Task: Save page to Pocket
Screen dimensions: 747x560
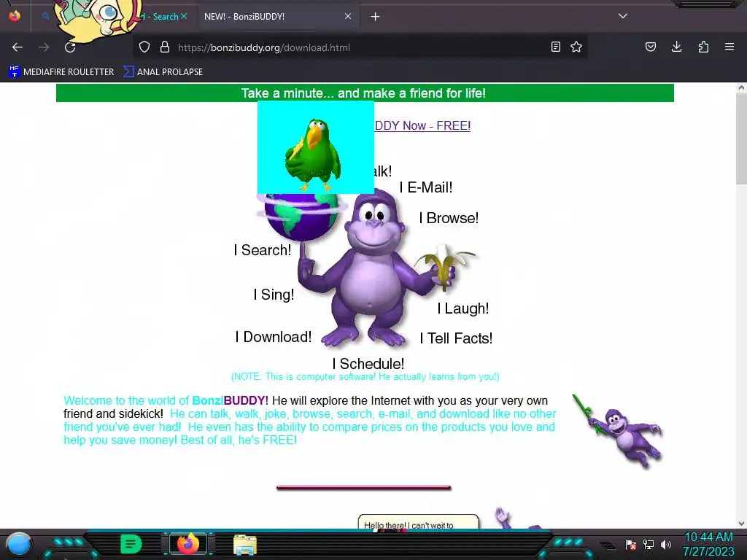Action: 651,47
